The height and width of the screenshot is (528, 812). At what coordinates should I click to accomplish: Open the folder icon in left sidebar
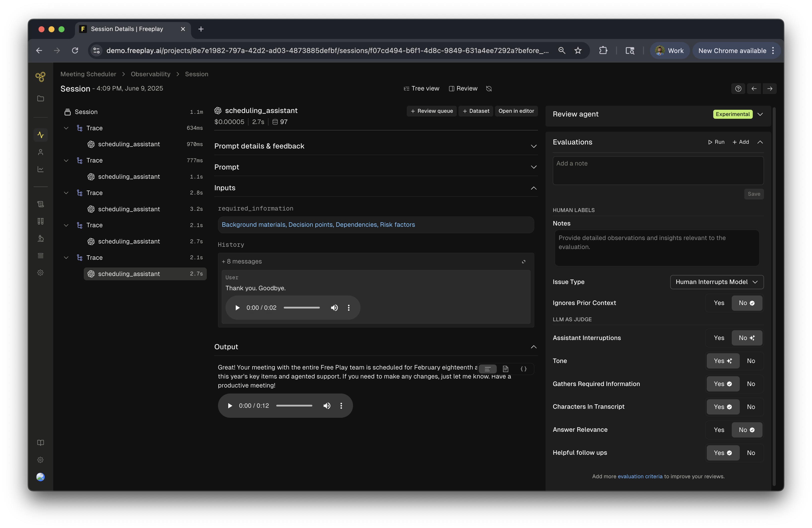coord(40,98)
